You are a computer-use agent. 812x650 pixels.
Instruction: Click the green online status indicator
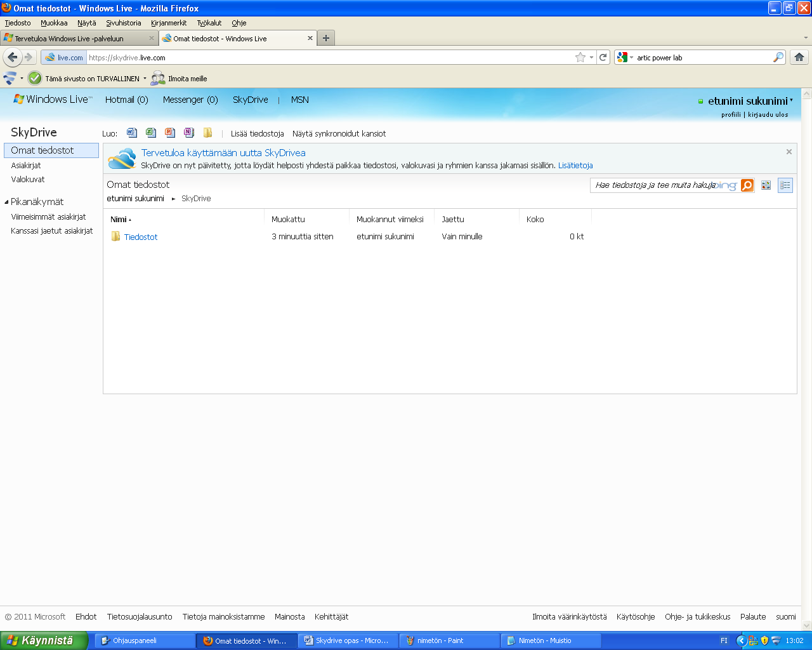(701, 102)
